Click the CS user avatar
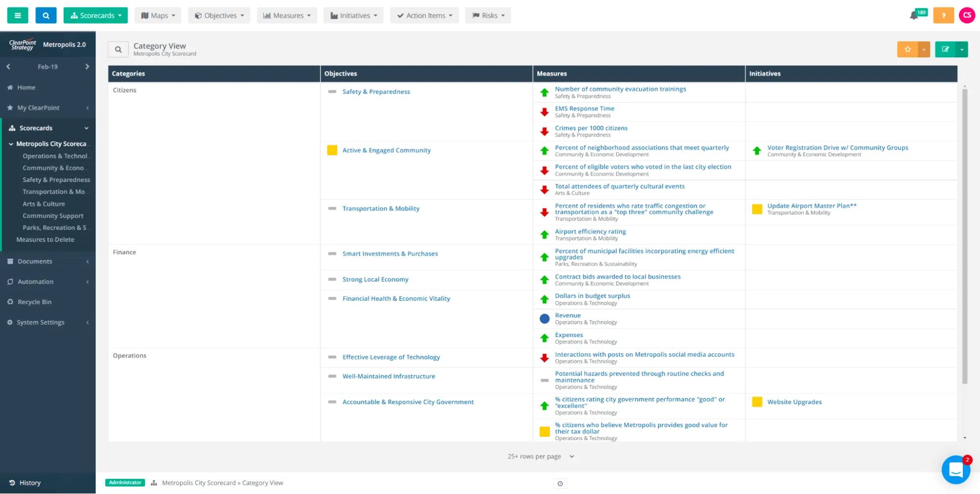Image resolution: width=980 pixels, height=494 pixels. [x=966, y=15]
